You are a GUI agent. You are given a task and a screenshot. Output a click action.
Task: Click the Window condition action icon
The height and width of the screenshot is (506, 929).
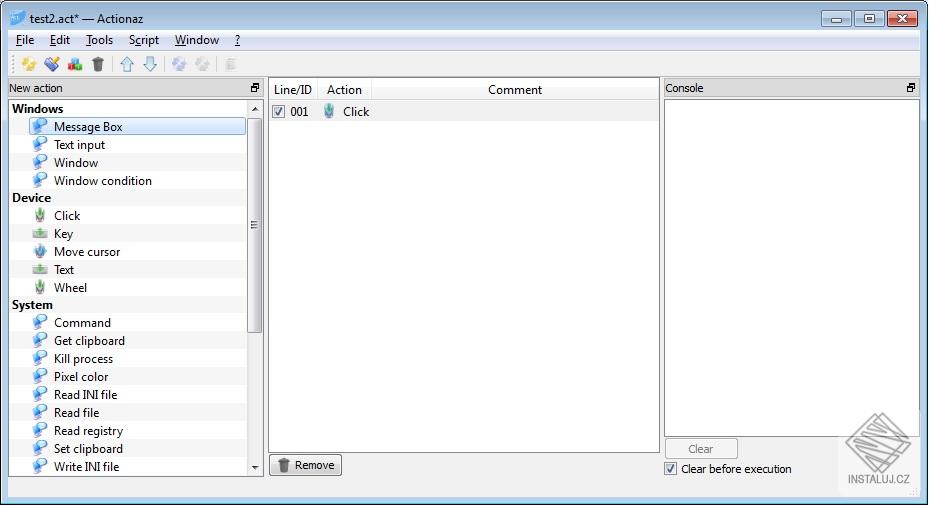40,180
